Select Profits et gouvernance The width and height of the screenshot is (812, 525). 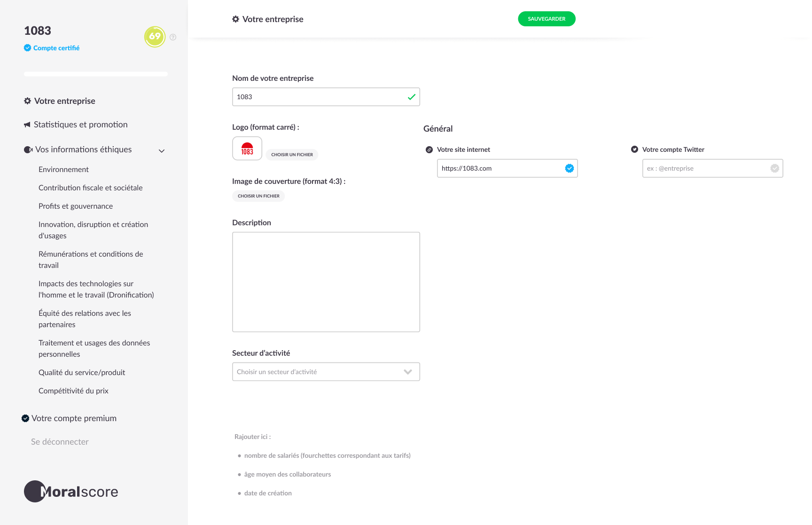pos(76,206)
